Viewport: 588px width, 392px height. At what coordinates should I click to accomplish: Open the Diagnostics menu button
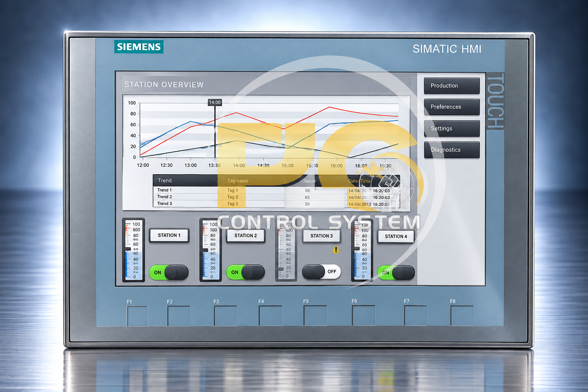click(452, 150)
